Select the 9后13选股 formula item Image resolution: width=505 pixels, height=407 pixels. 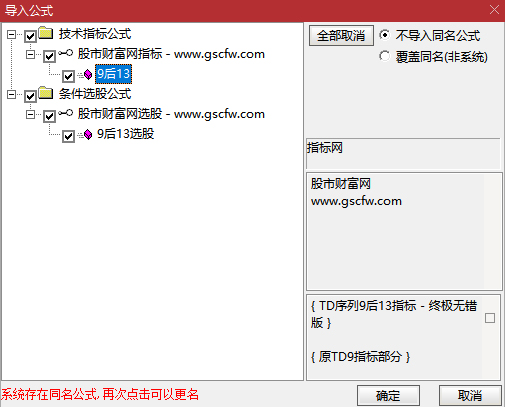[x=125, y=134]
